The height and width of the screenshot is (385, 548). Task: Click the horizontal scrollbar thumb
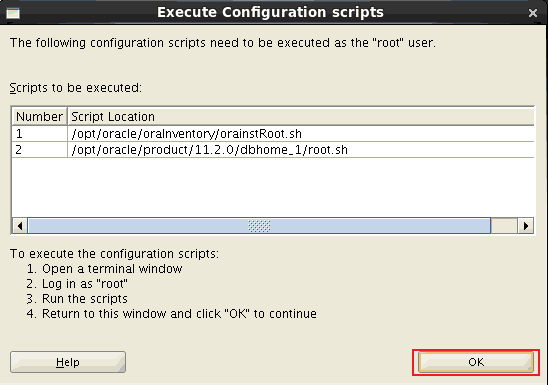coord(259,226)
